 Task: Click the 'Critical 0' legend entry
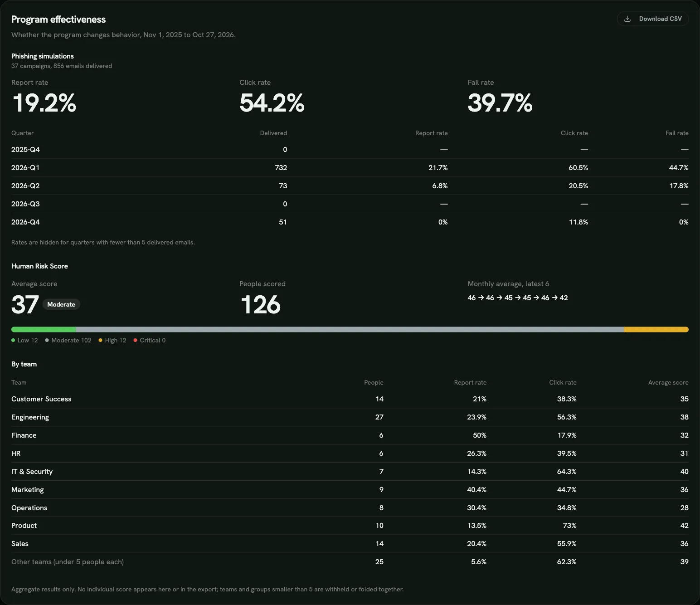(x=150, y=340)
